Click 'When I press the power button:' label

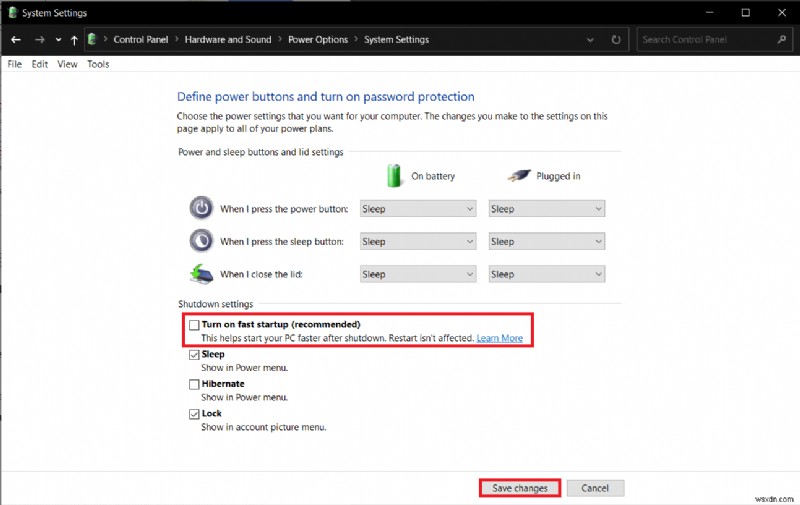(x=284, y=209)
